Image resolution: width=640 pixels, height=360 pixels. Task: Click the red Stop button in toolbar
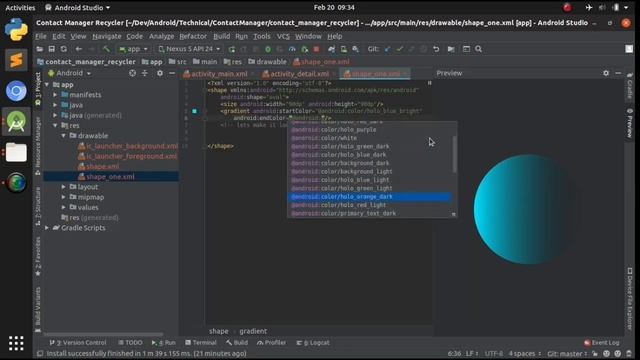coord(316,49)
